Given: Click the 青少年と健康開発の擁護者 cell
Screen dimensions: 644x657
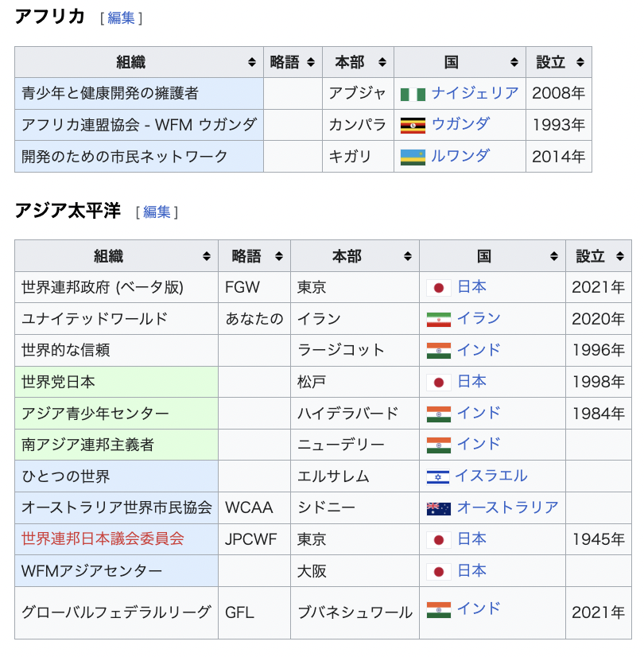Looking at the screenshot, I should point(139,93).
